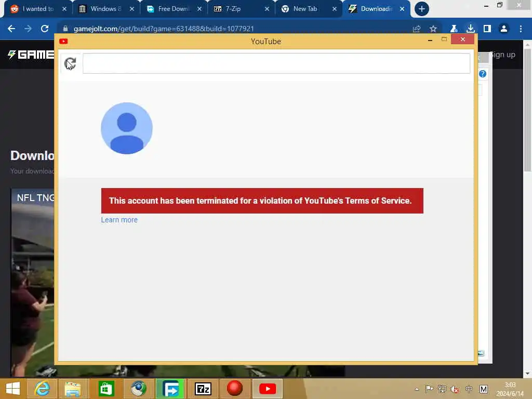This screenshot has height=399, width=532.
Task: Click the reload icon in YouTube window
Action: 70,63
